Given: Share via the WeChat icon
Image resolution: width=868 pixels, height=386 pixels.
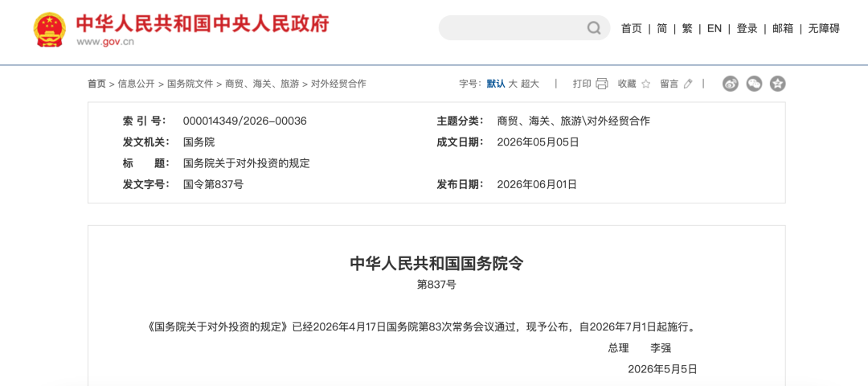Looking at the screenshot, I should click(754, 84).
